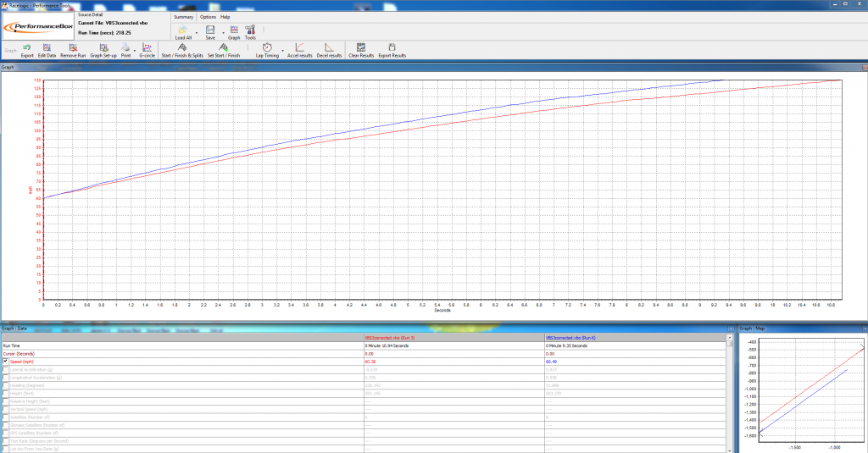Check GPS Satellites (Number of) channel
The width and height of the screenshot is (868, 453).
(6, 433)
